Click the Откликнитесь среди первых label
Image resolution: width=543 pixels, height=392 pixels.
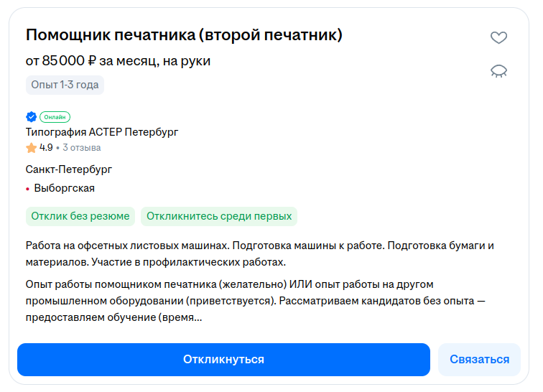click(x=218, y=216)
